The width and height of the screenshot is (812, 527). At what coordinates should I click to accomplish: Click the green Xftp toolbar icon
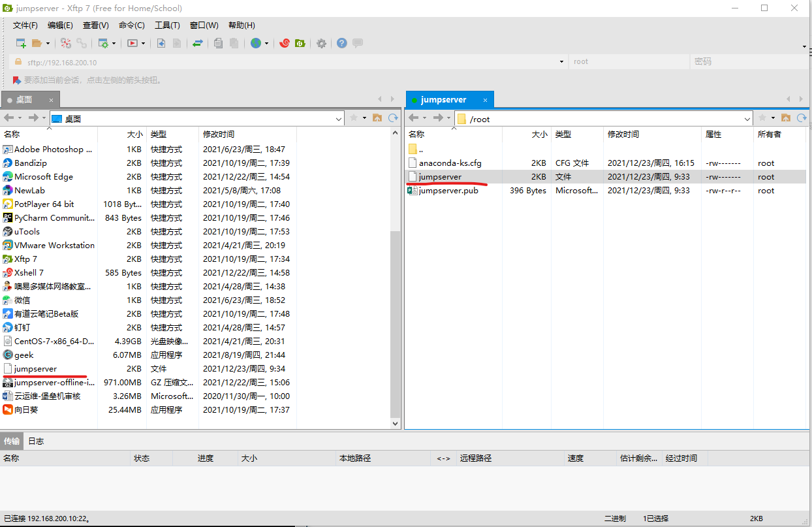tap(300, 43)
